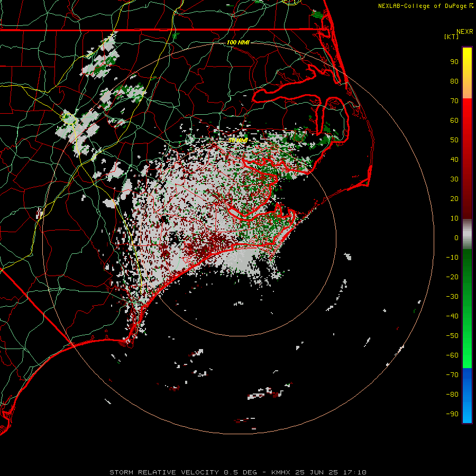Screen dimensions: 476x476
Task: Click the 50 NMI range ring label
Action: point(238,140)
